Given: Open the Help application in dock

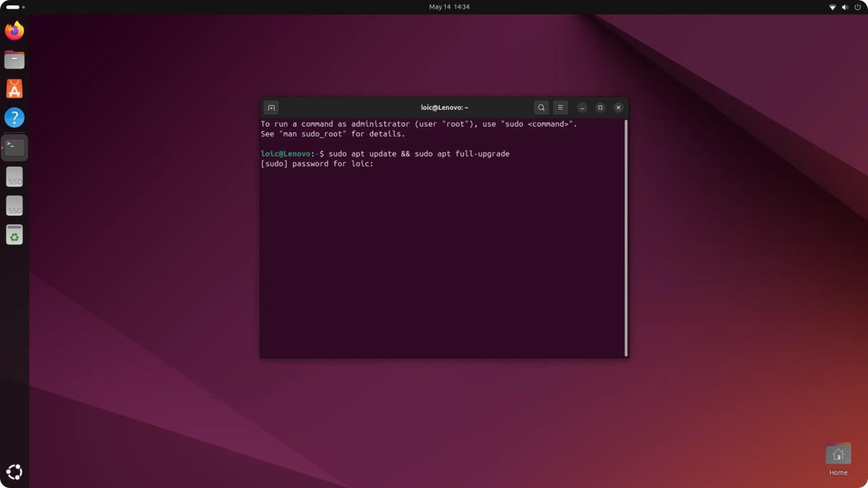Looking at the screenshot, I should 14,118.
